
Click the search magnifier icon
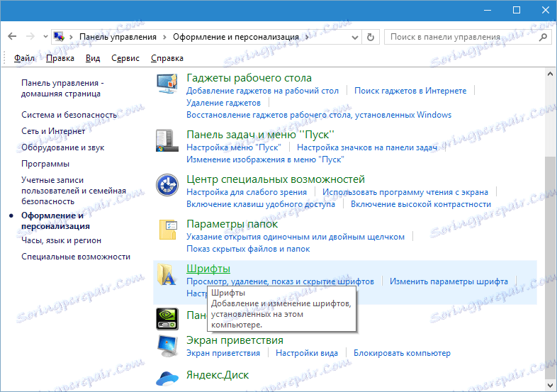543,37
